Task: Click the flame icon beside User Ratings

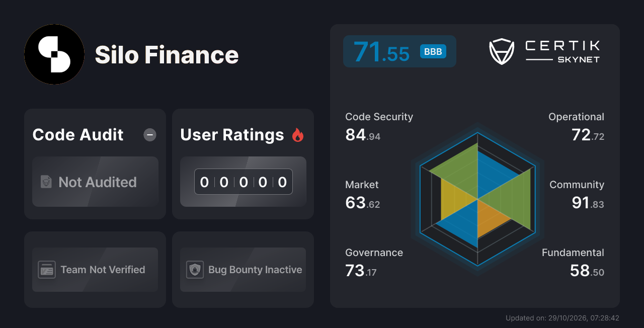Action: tap(298, 135)
